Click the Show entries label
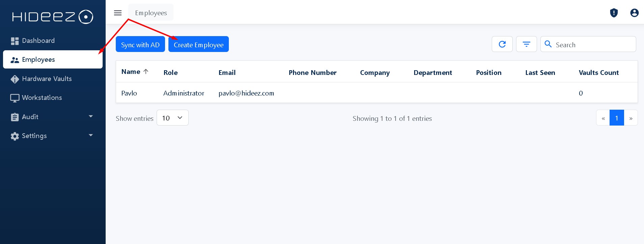The height and width of the screenshot is (244, 644). click(x=134, y=118)
